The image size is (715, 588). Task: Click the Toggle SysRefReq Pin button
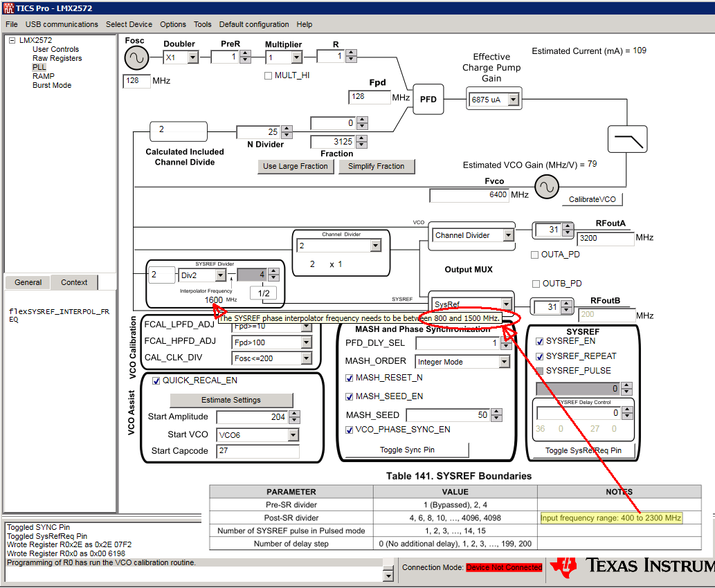(583, 450)
